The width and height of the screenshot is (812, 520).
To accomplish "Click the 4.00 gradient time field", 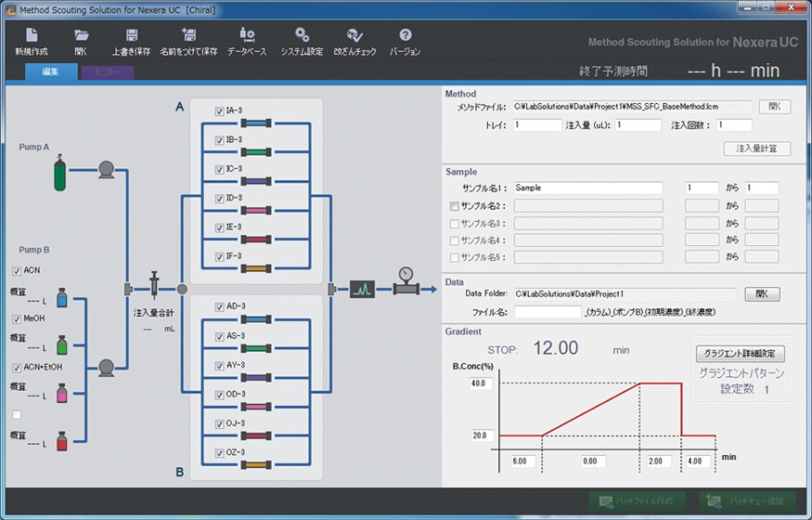I will [x=696, y=461].
